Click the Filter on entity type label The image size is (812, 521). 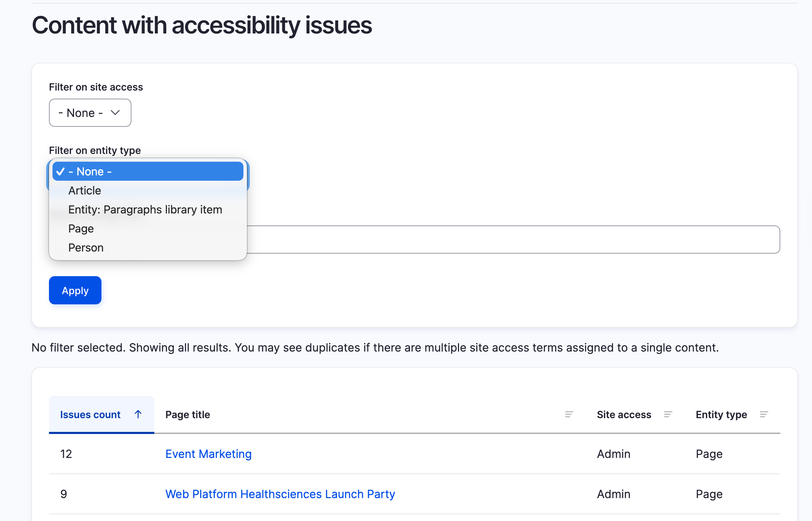coord(95,150)
